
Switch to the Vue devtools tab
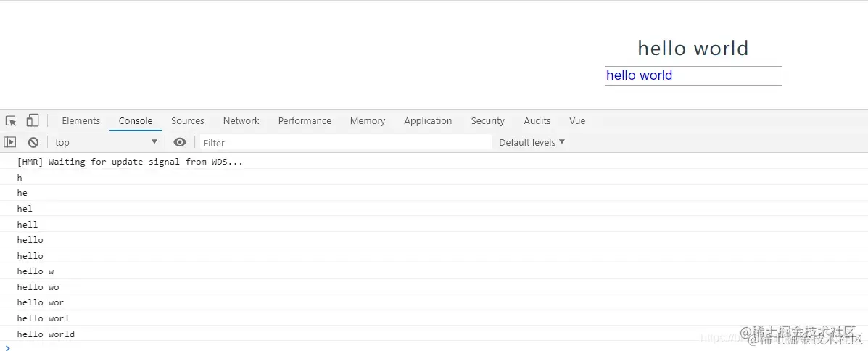point(576,120)
